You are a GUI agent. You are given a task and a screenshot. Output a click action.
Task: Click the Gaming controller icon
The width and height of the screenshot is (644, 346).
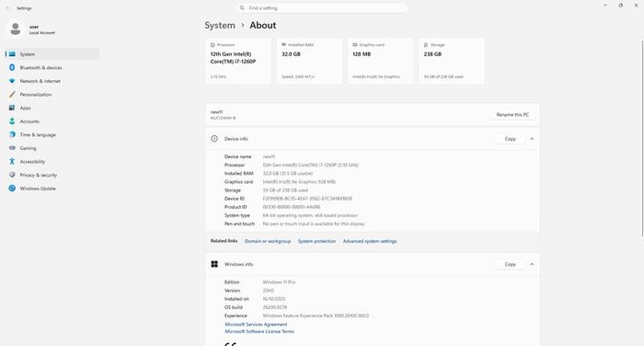coord(12,148)
